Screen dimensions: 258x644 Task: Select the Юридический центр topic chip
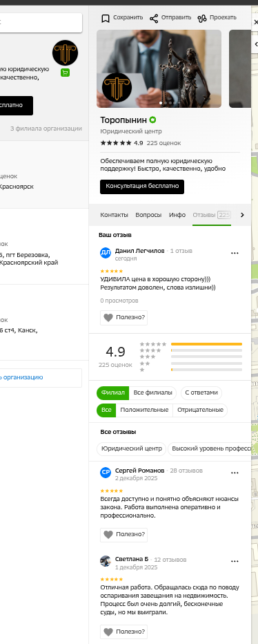tap(131, 449)
